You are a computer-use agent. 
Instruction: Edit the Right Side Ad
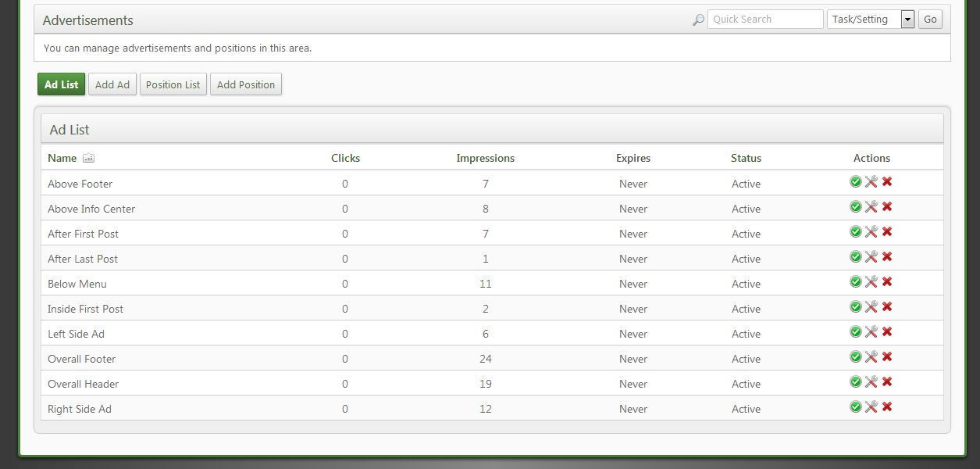tap(871, 406)
